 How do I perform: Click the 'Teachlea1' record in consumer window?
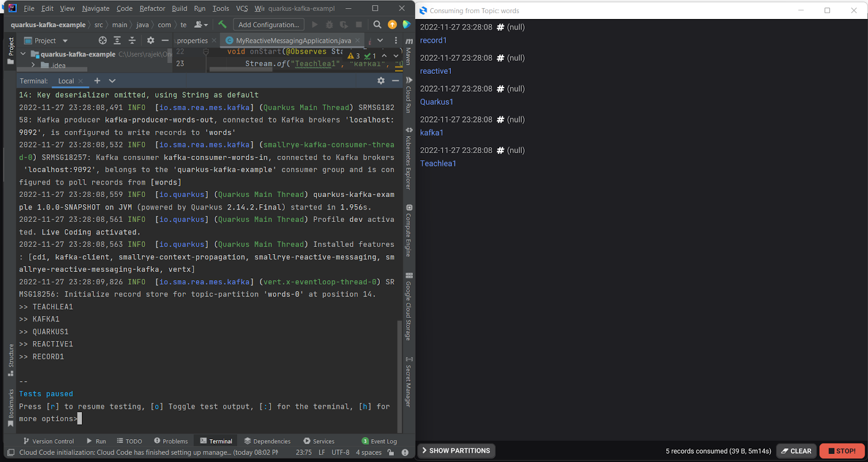pos(438,163)
